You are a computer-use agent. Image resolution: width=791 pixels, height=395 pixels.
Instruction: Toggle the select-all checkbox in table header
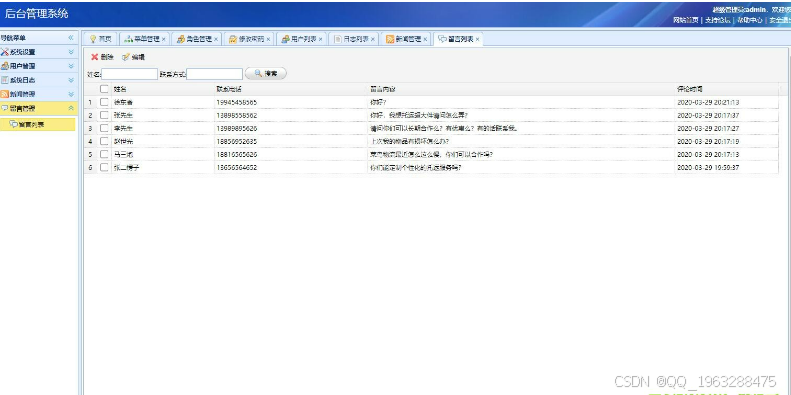104,89
